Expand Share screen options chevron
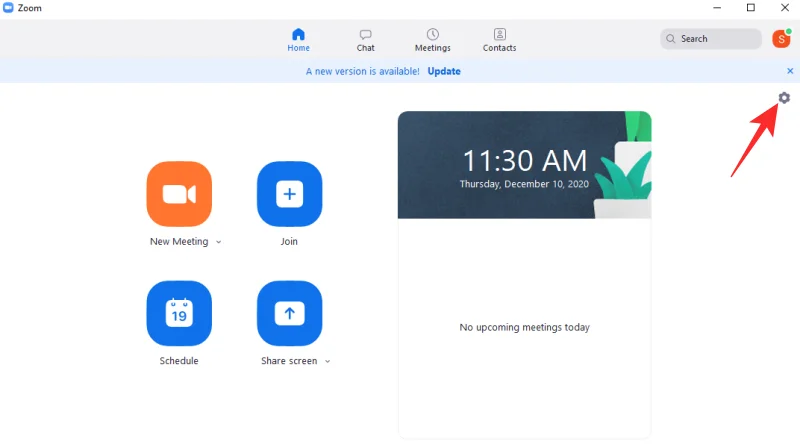 [328, 361]
